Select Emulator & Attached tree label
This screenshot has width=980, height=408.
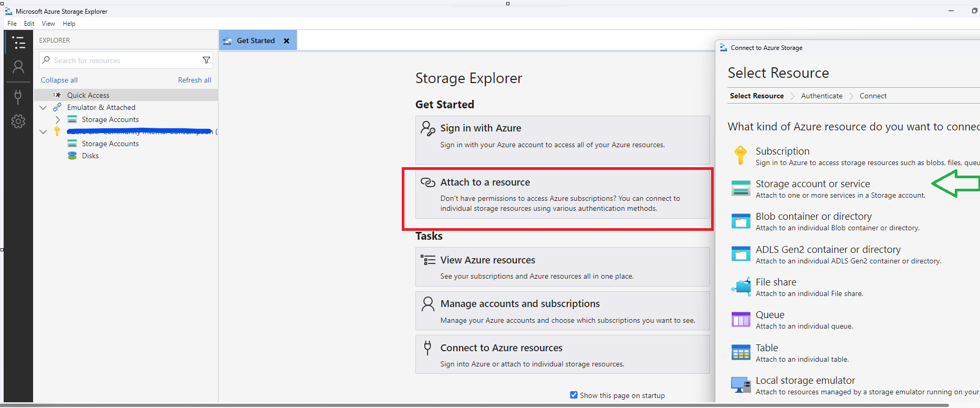[101, 107]
